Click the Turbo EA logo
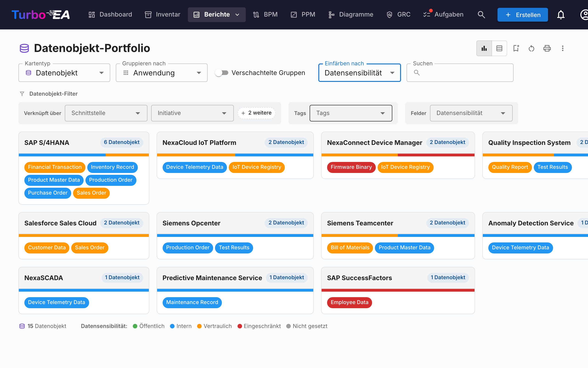This screenshot has width=588, height=368. pyautogui.click(x=41, y=14)
